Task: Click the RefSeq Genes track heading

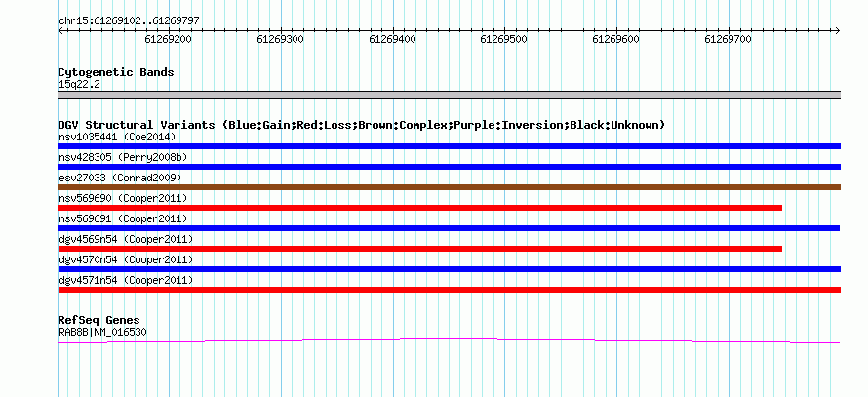Action: 99,320
